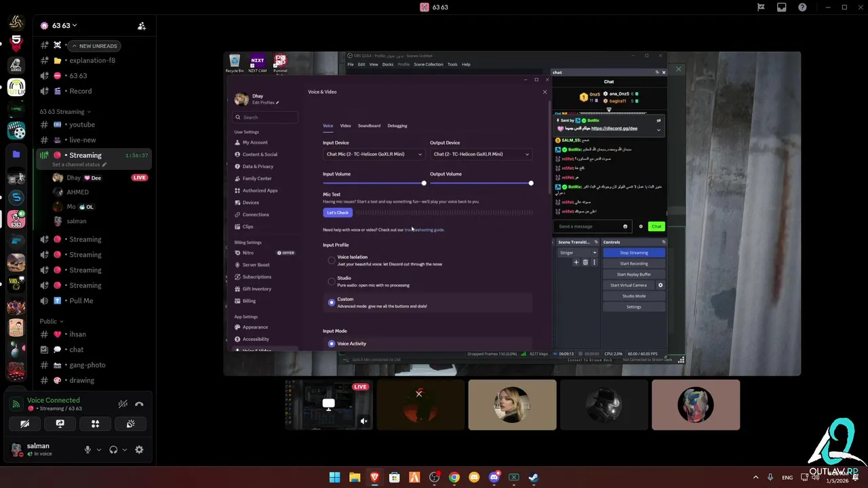Screen dimensions: 868x488
Task: Open User Settings gear icon
Action: [139, 449]
